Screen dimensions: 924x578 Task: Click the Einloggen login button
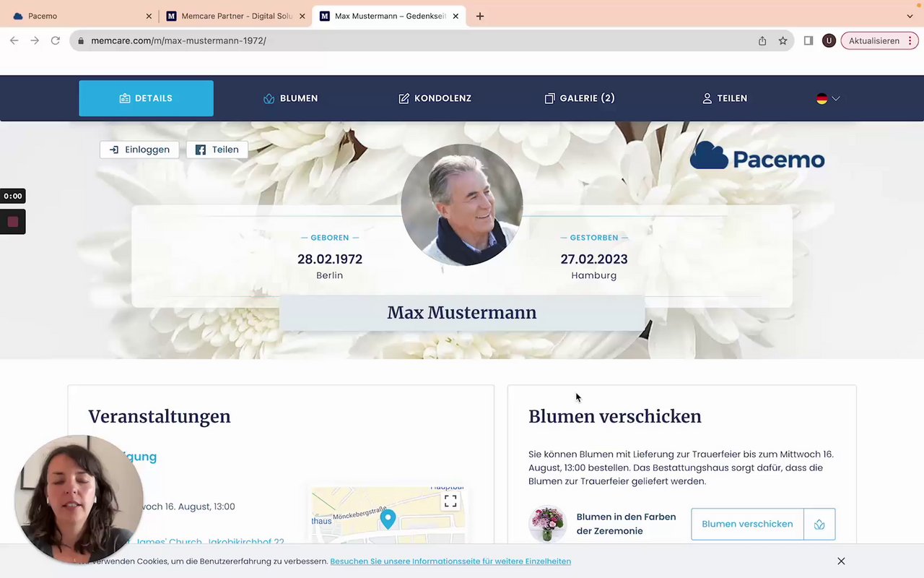(139, 150)
